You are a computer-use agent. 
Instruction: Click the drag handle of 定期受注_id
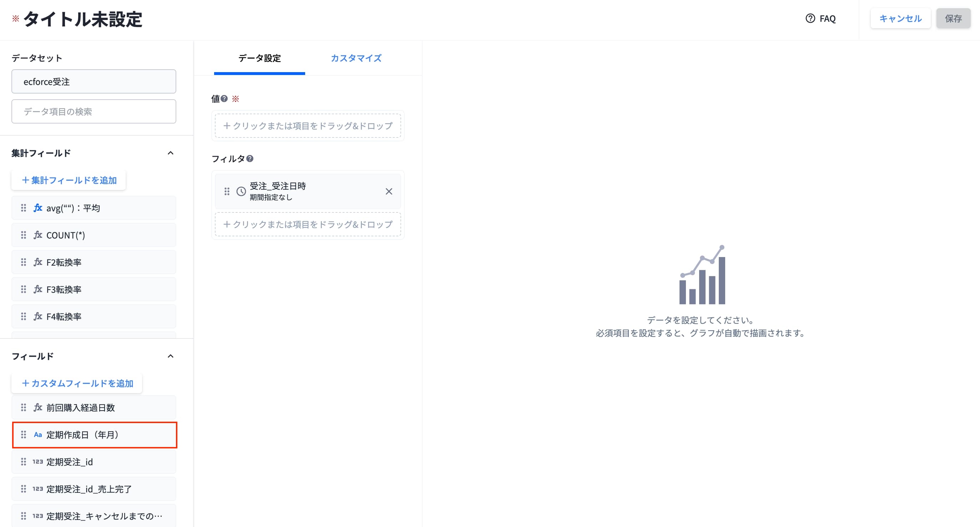[x=24, y=462]
